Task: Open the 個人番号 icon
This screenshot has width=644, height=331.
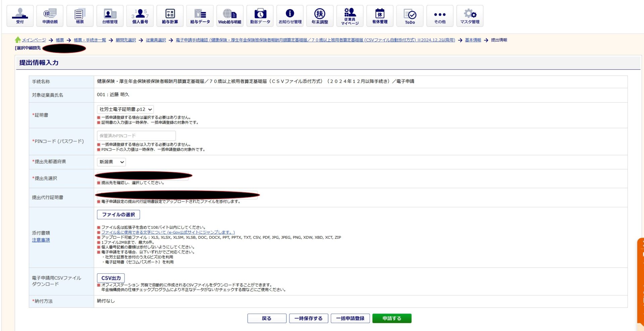Action: tap(140, 16)
